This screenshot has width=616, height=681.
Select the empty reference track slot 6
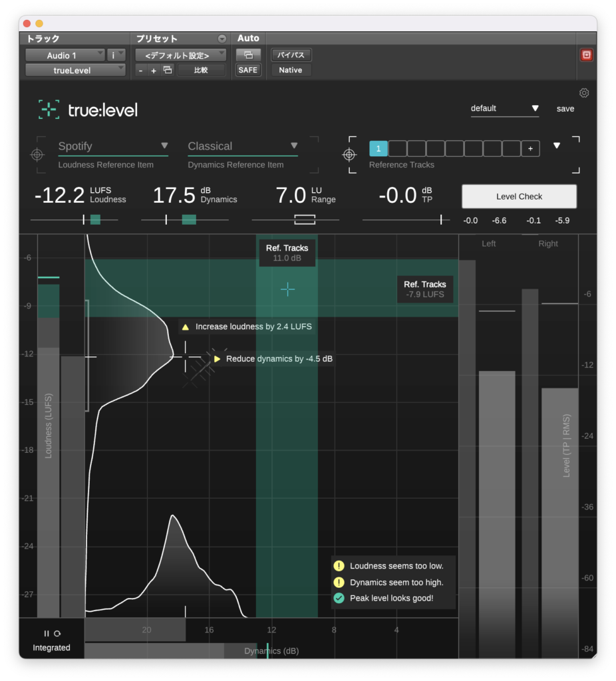474,148
